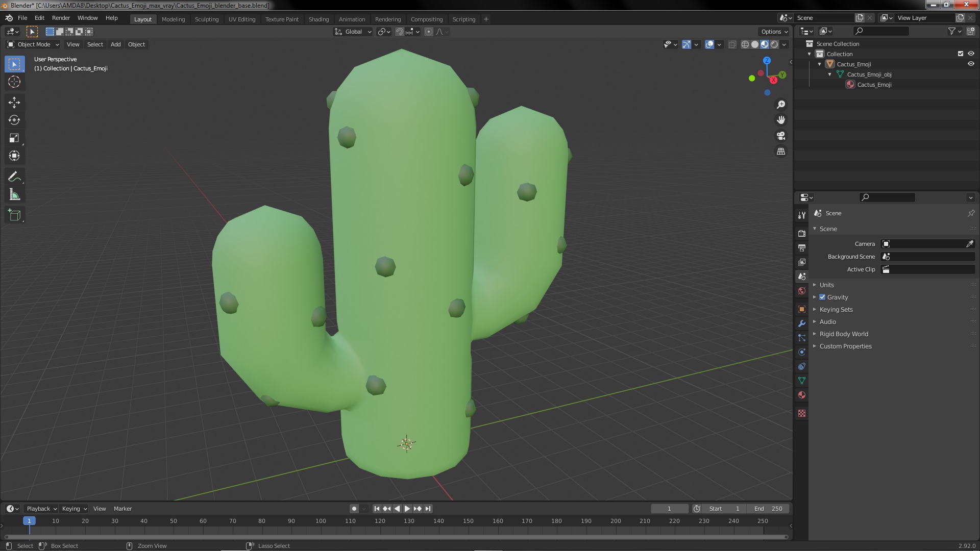Image resolution: width=980 pixels, height=551 pixels.
Task: Open the Render menu
Action: tap(61, 18)
